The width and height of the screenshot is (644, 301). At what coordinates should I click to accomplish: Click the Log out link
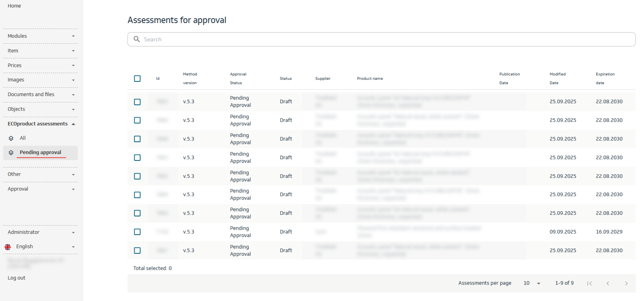pyautogui.click(x=16, y=278)
